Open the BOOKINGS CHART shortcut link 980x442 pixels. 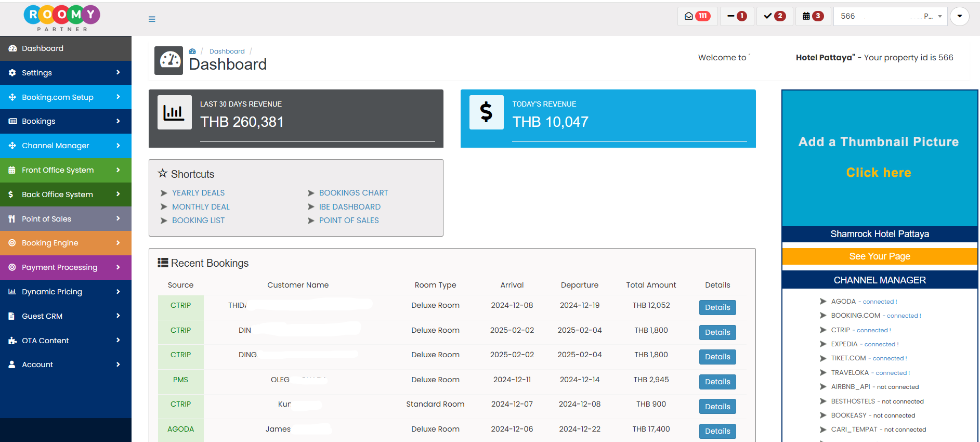coord(354,193)
